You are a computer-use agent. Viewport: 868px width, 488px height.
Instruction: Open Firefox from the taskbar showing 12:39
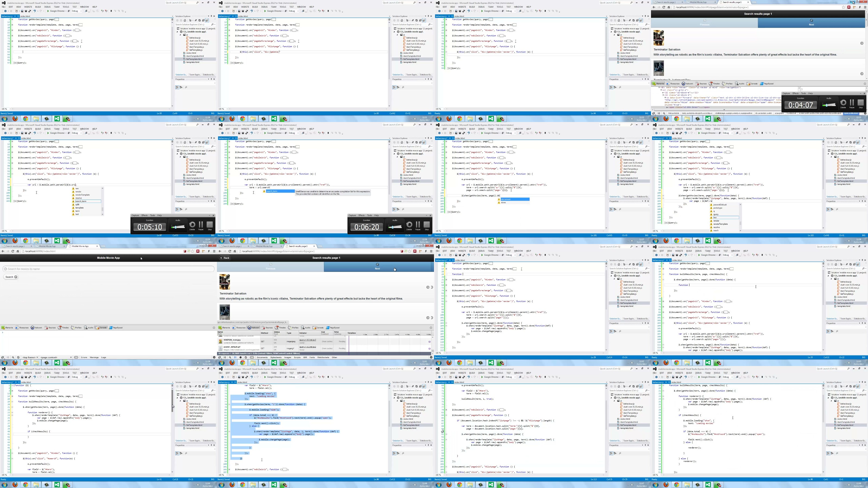pyautogui.click(x=15, y=363)
